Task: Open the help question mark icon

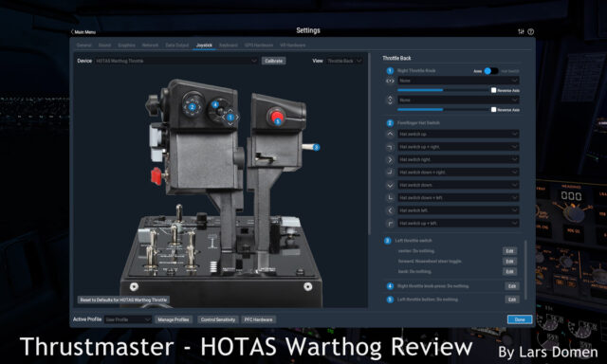Action: (531, 31)
